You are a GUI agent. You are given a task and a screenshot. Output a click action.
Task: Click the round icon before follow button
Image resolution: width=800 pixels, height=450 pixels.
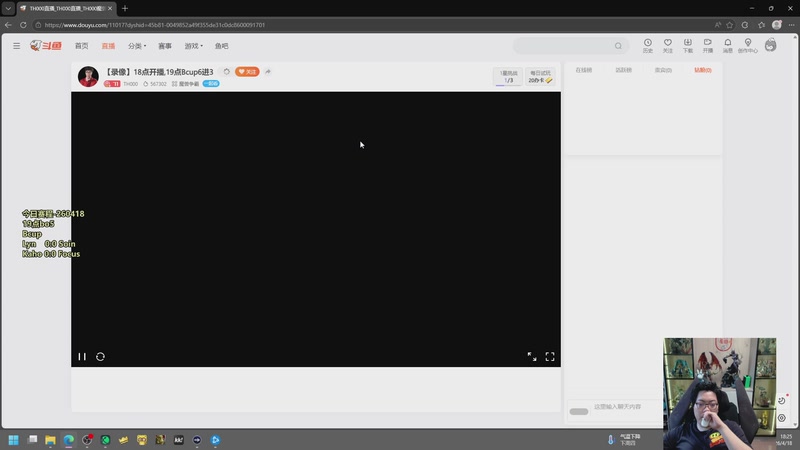pyautogui.click(x=227, y=72)
